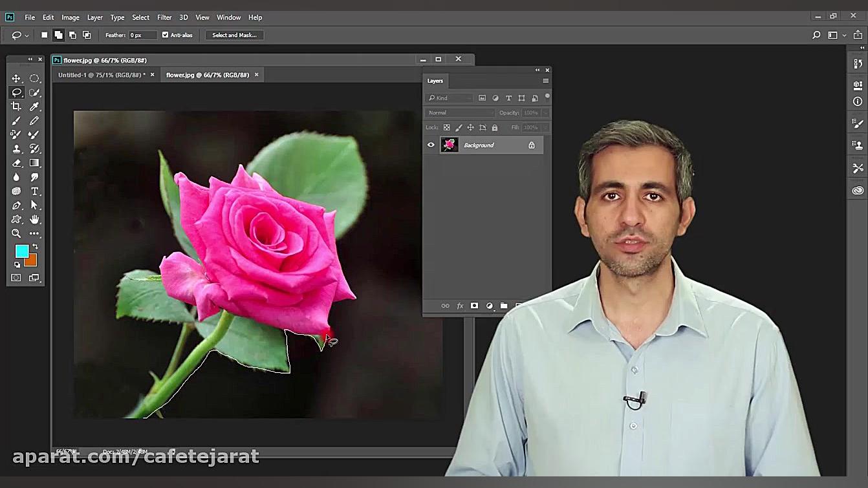Unlock the Background layer padlock
This screenshot has height=488, width=868.
click(x=531, y=145)
